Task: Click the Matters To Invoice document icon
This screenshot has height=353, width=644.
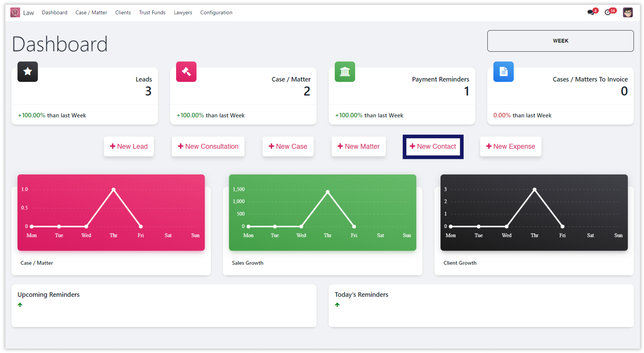Action: [x=503, y=72]
